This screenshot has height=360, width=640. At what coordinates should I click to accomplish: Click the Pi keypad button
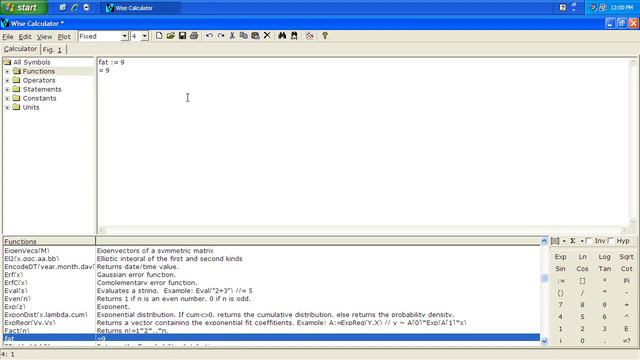click(x=626, y=281)
